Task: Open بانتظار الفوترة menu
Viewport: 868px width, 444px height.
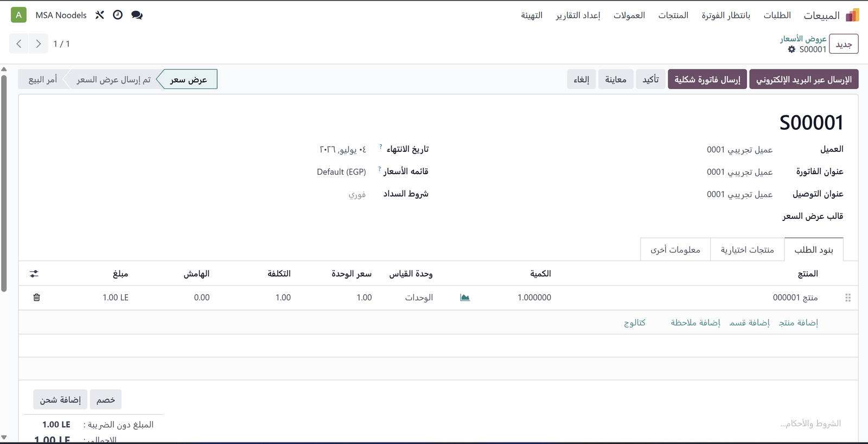Action: [726, 15]
